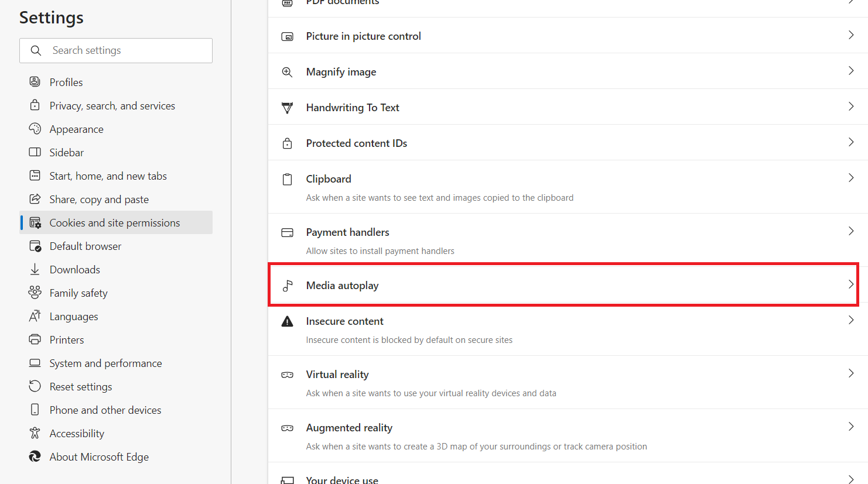The image size is (868, 484).
Task: Click the Accessibility figure icon
Action: pos(35,433)
